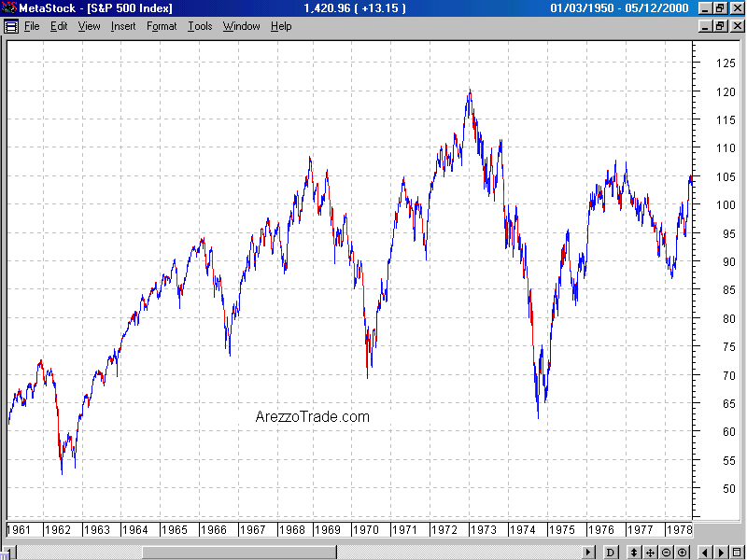The height and width of the screenshot is (560, 747).
Task: Click the horizontal scrollbar thumb
Action: click(x=238, y=553)
